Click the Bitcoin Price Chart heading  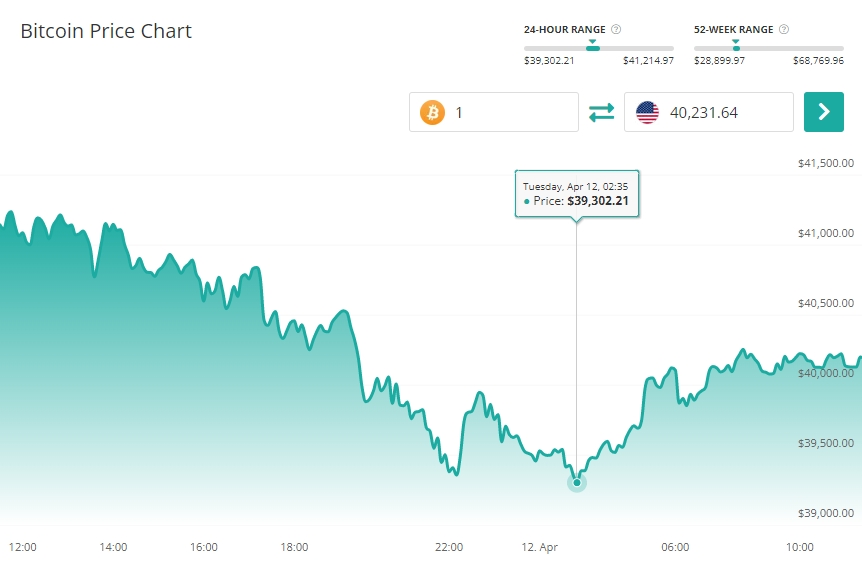pyautogui.click(x=106, y=31)
